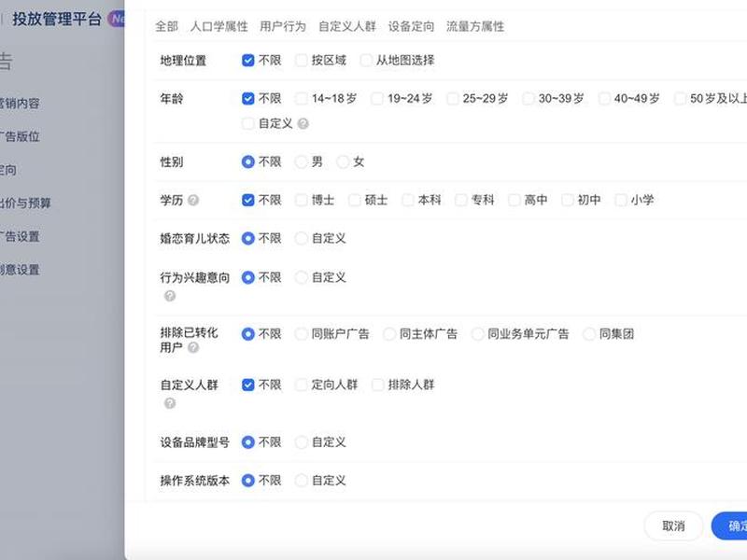This screenshot has width=747, height=560.
Task: Click 投放管理平台 header title
Action: point(57,19)
